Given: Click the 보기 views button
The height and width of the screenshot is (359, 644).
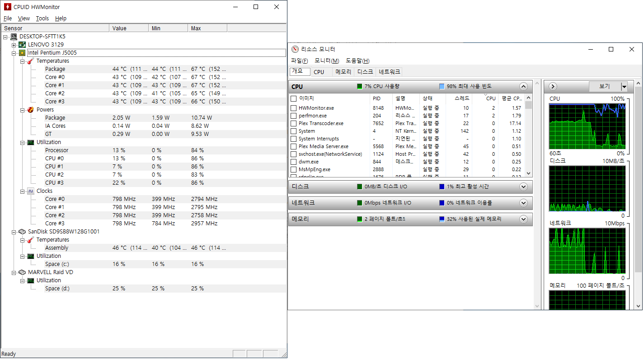Looking at the screenshot, I should click(x=605, y=86).
